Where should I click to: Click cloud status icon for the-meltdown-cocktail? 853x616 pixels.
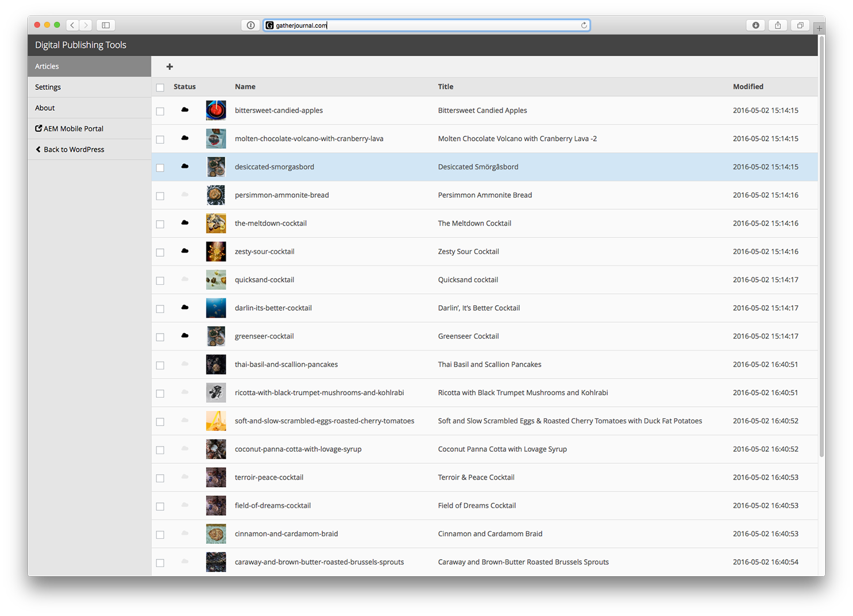click(x=185, y=223)
